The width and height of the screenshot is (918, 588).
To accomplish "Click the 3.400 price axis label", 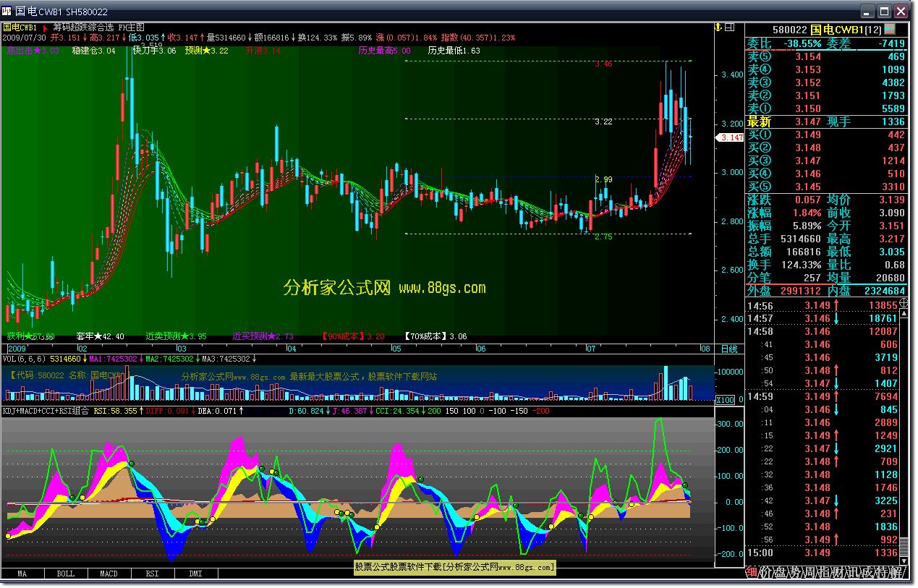I will tap(732, 74).
